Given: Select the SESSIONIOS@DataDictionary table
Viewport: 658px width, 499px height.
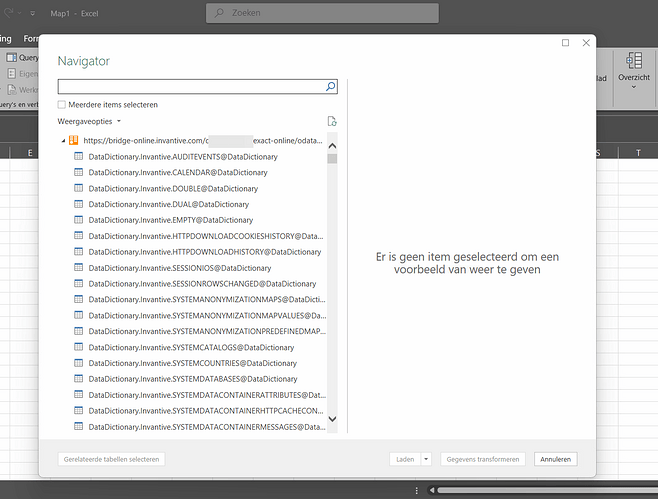Looking at the screenshot, I should 180,268.
